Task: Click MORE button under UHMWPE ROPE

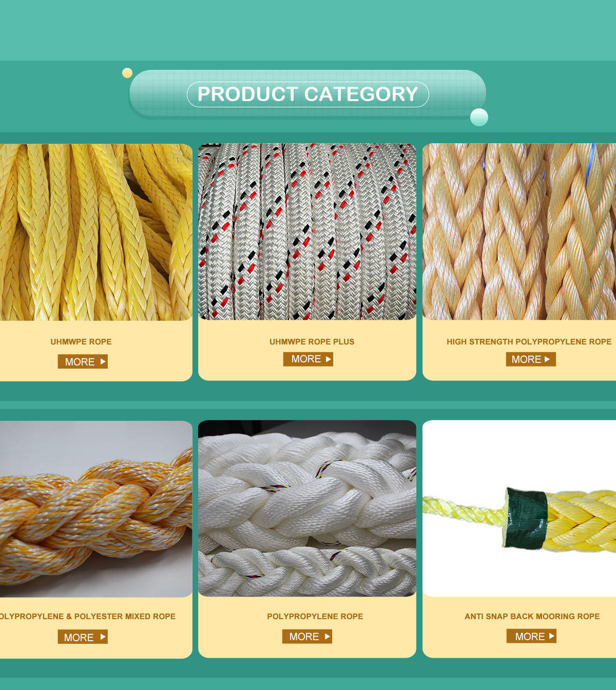Action: coord(83,361)
